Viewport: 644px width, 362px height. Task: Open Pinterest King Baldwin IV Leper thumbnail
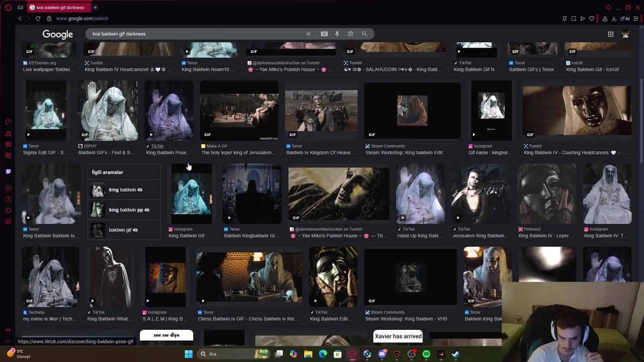point(546,194)
